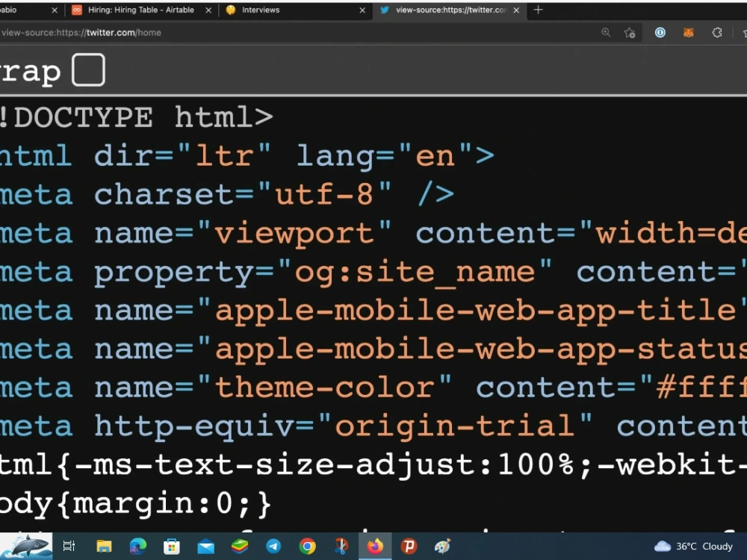747x560 pixels.
Task: Open File Explorer from the taskbar
Action: [102, 547]
